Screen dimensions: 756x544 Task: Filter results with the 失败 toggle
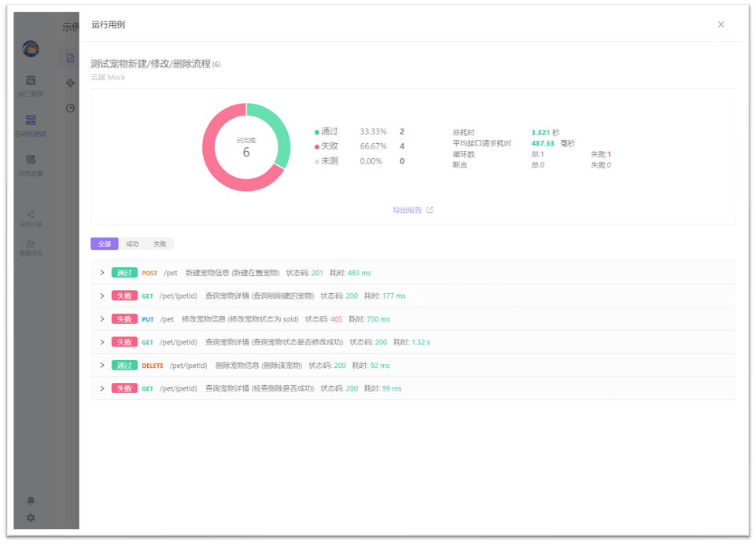tap(160, 244)
